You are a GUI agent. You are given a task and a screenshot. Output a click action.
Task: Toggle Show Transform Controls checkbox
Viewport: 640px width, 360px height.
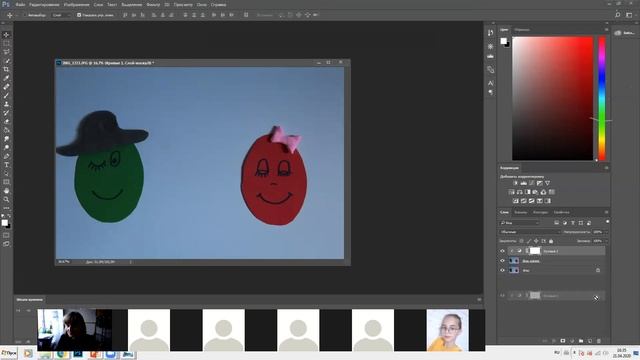[79, 15]
